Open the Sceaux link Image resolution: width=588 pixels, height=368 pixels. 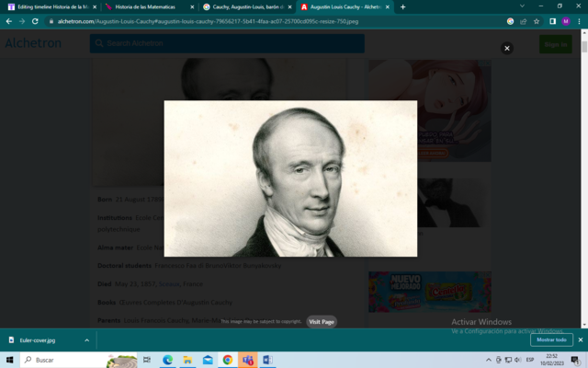(x=169, y=284)
